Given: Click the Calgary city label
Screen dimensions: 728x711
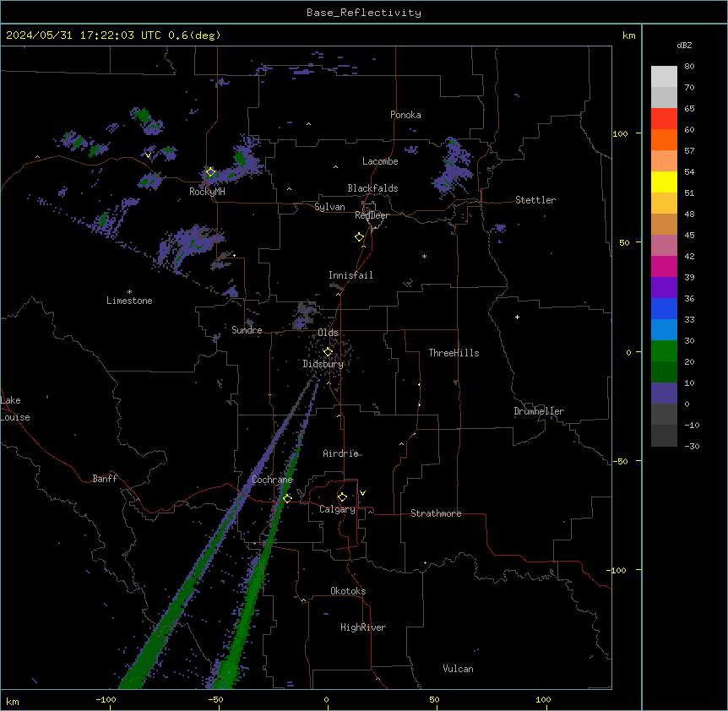Looking at the screenshot, I should pyautogui.click(x=337, y=509).
